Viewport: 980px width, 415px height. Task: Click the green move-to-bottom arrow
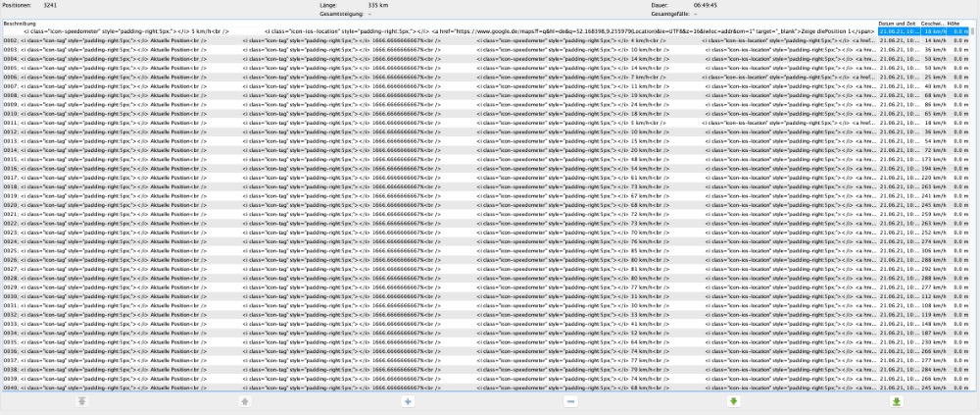897,402
